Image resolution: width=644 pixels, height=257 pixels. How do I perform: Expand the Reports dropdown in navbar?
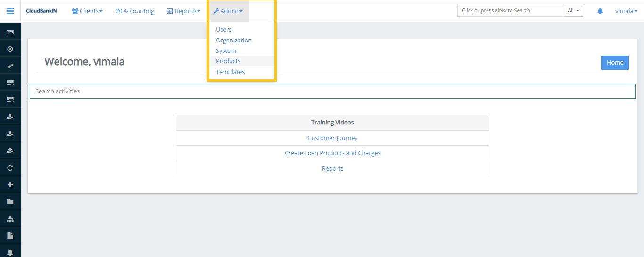183,11
